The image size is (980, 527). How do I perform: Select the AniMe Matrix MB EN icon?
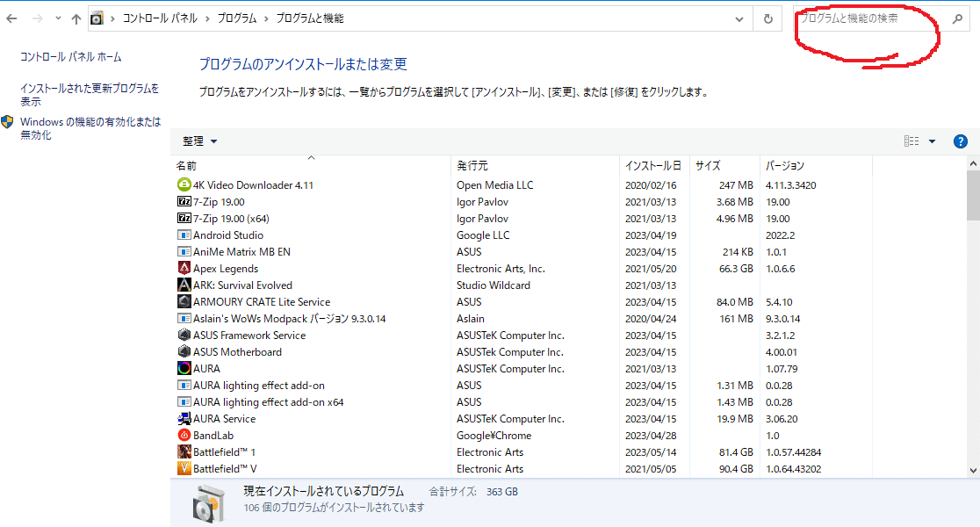click(184, 251)
